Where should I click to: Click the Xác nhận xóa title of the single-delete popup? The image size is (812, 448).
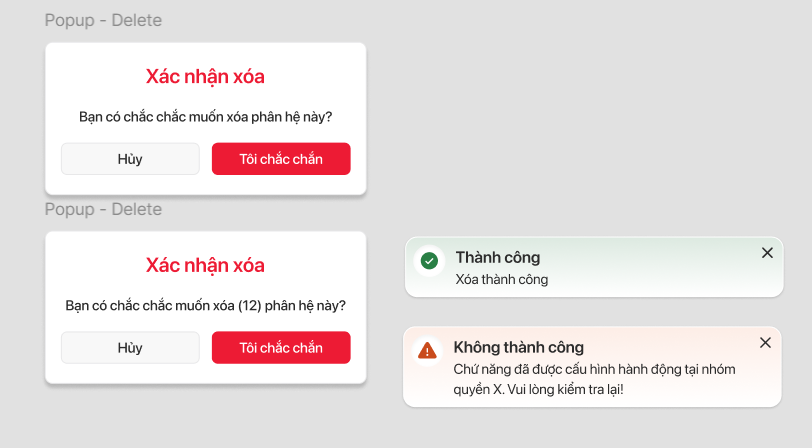(x=205, y=77)
